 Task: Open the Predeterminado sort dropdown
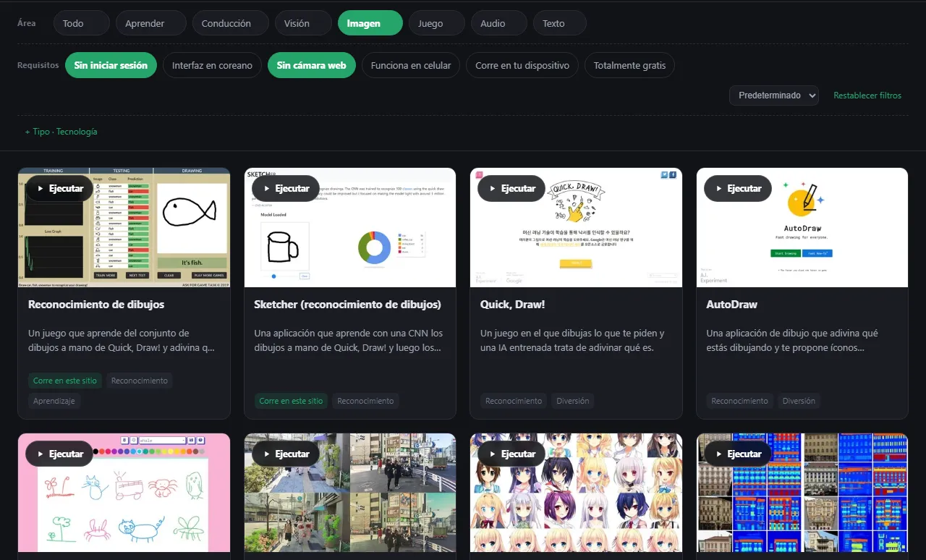774,96
